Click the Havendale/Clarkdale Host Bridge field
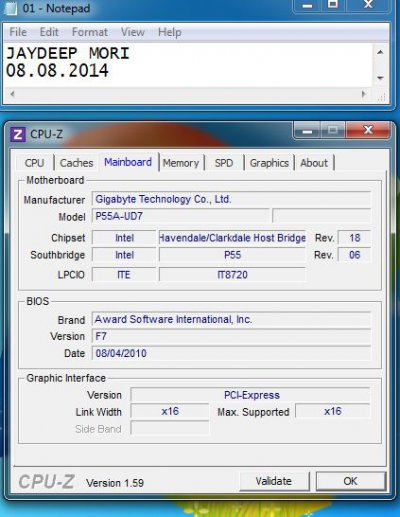 (232, 238)
